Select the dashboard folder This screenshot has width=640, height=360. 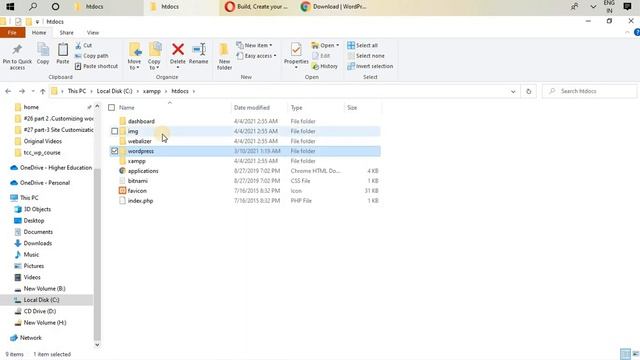click(141, 121)
